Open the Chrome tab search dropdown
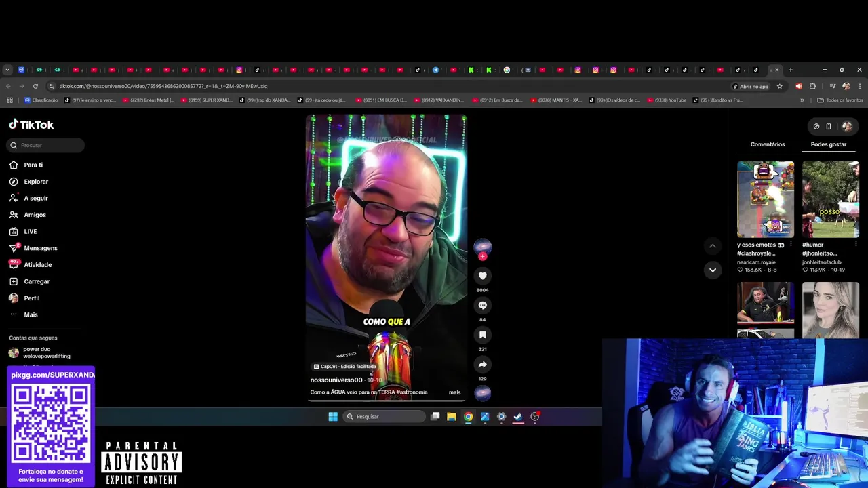Viewport: 868px width, 488px height. click(7, 70)
